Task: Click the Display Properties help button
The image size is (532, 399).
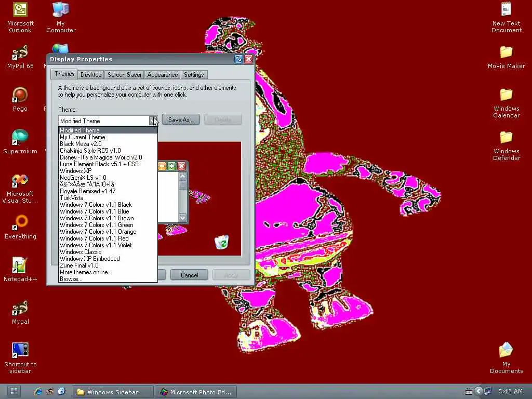Action: (238, 59)
